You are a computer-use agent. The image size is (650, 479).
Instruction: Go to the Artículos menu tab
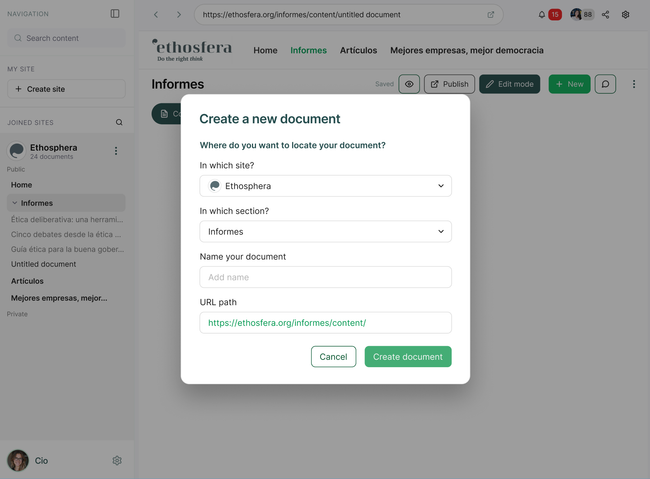coord(358,50)
